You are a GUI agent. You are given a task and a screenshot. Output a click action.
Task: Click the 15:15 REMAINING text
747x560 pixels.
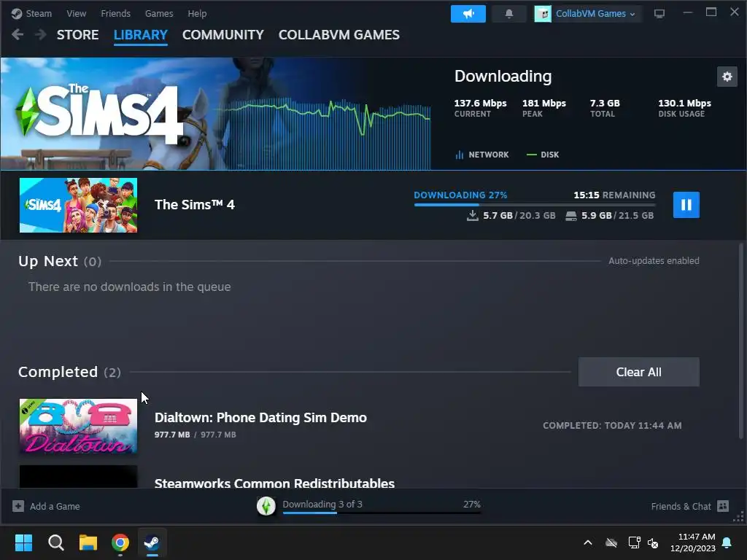click(614, 195)
